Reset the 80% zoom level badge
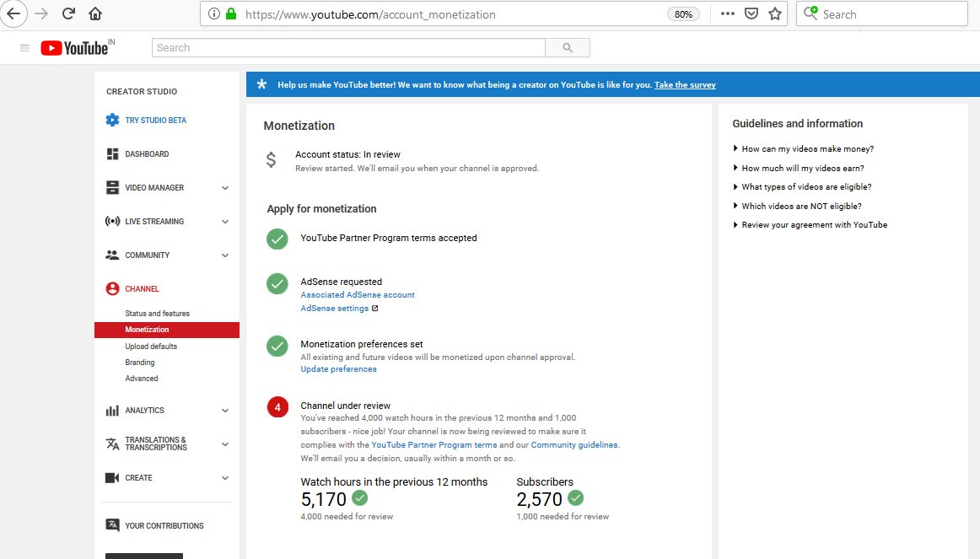Image resolution: width=980 pixels, height=559 pixels. (683, 14)
